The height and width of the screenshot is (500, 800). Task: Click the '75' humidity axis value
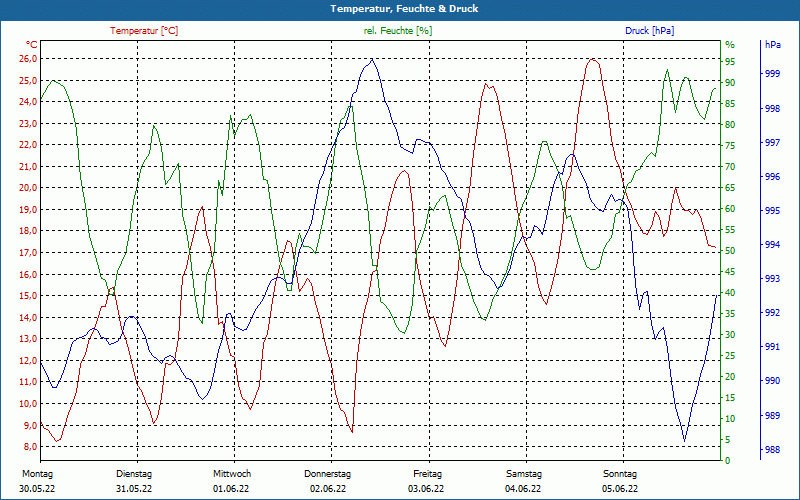[730, 146]
